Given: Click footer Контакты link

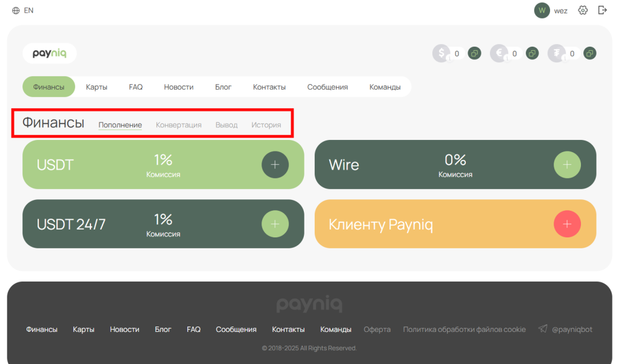Looking at the screenshot, I should 288,329.
